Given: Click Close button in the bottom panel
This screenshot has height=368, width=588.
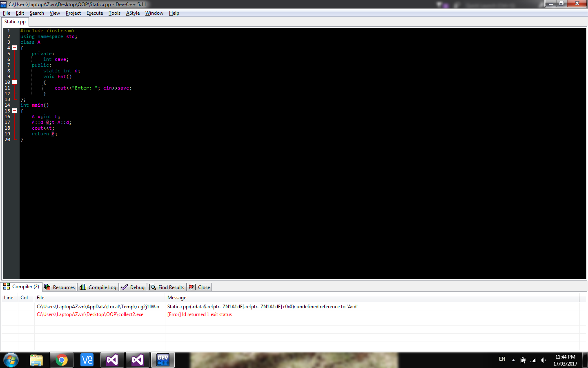Looking at the screenshot, I should 200,287.
